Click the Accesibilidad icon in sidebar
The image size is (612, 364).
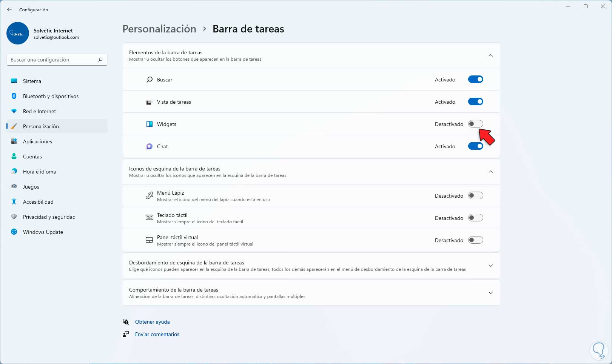pyautogui.click(x=14, y=202)
